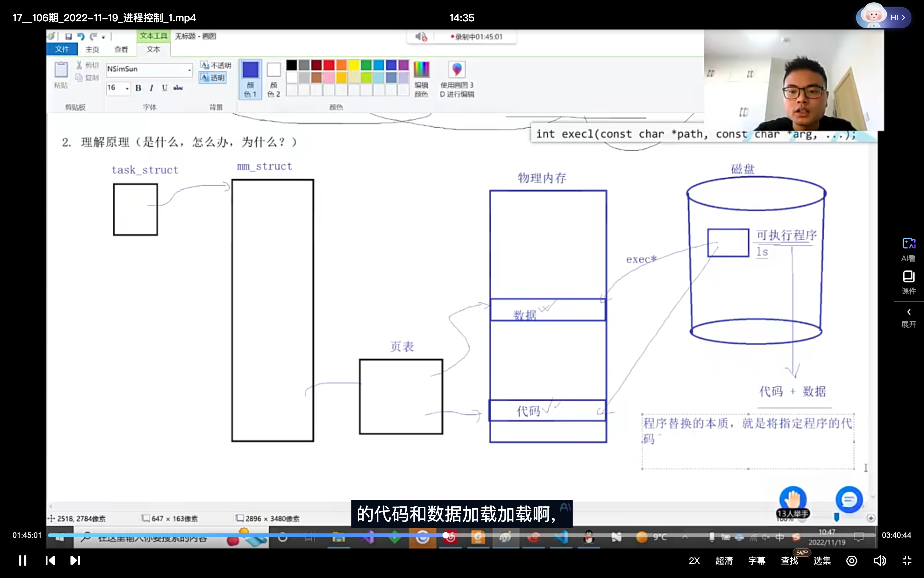The height and width of the screenshot is (578, 924).
Task: Click the progress bar playhead
Action: tap(446, 535)
